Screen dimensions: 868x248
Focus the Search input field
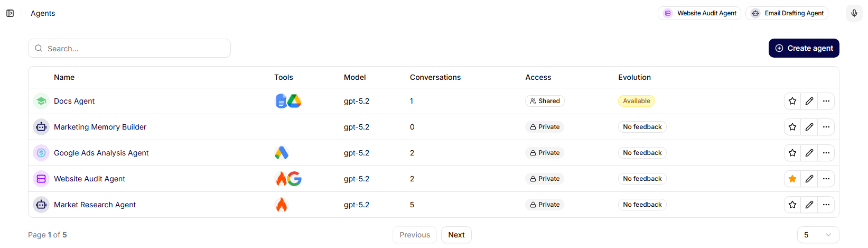(129, 48)
